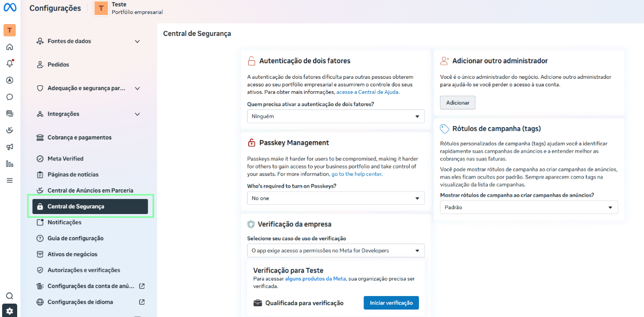The width and height of the screenshot is (644, 317).
Task: Click the Qualificada para verificação status text
Action: click(x=305, y=303)
